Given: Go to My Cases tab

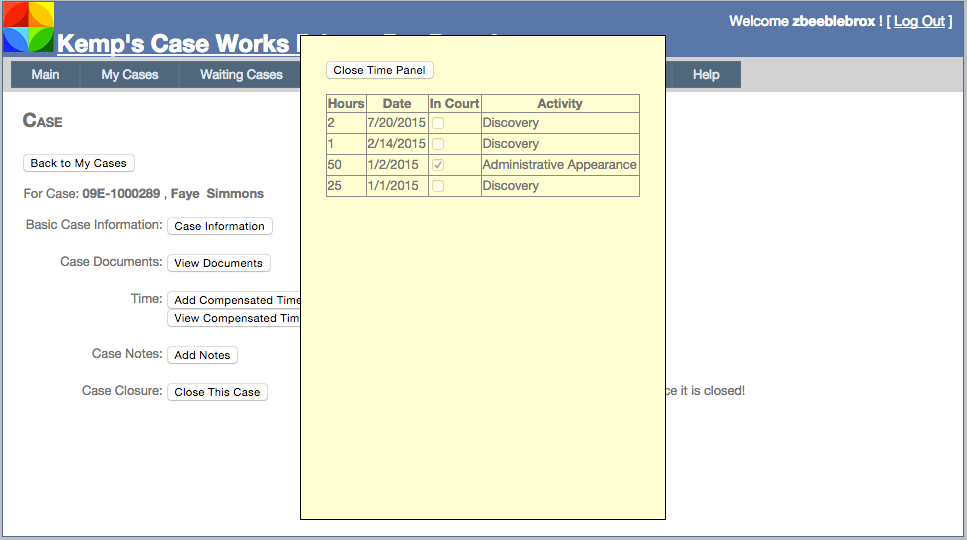Looking at the screenshot, I should pos(130,75).
